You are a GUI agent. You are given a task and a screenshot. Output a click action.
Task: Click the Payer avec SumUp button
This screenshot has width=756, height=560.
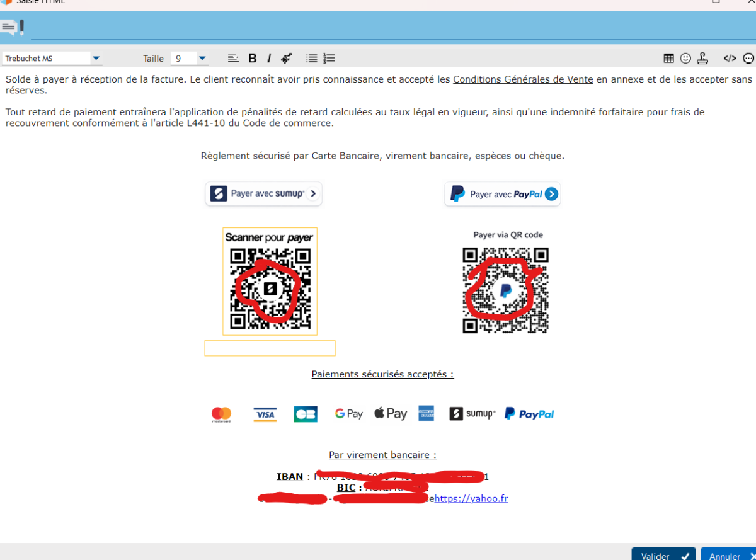click(x=263, y=194)
